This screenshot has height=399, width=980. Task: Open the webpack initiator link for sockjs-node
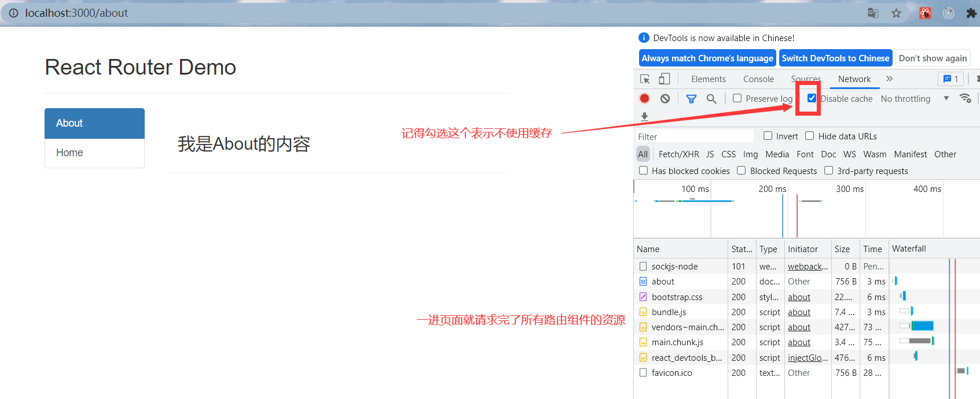click(808, 267)
